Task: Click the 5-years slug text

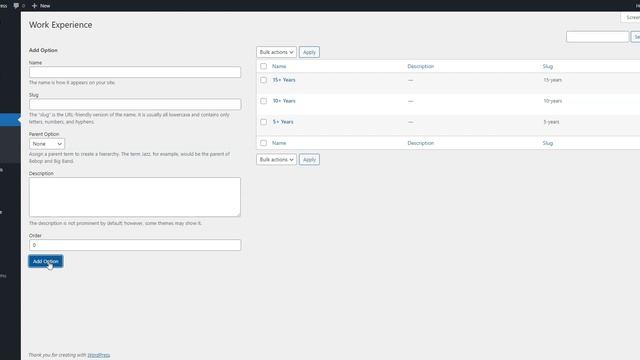Action: pyautogui.click(x=551, y=122)
